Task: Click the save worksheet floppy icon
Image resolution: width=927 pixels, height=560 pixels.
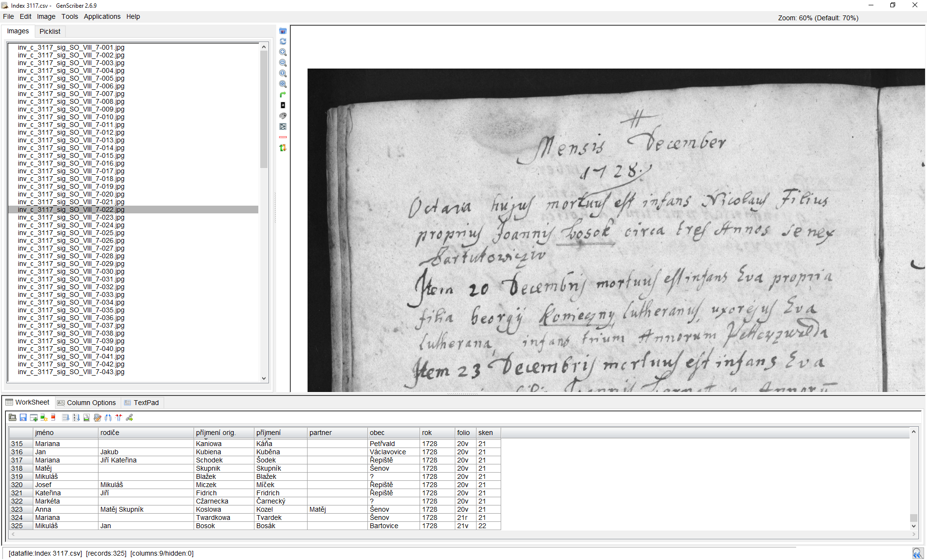Action: [23, 418]
